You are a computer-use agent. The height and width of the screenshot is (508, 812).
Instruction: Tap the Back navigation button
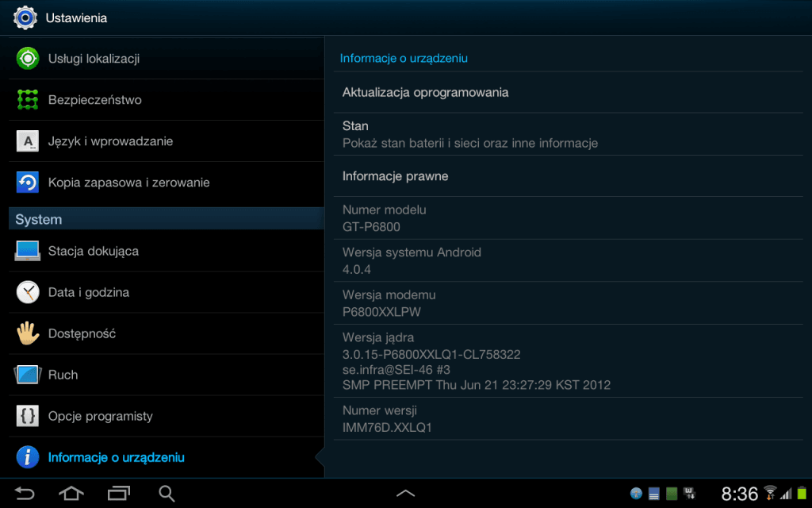[25, 494]
